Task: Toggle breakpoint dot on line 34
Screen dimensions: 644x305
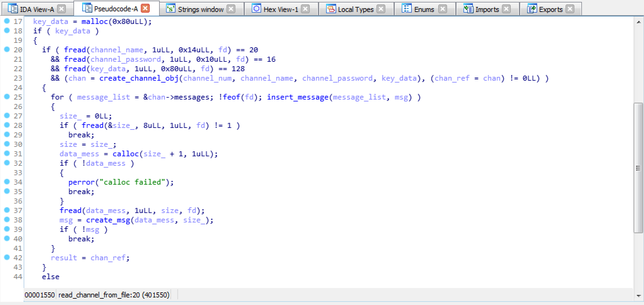Action: tap(7, 182)
